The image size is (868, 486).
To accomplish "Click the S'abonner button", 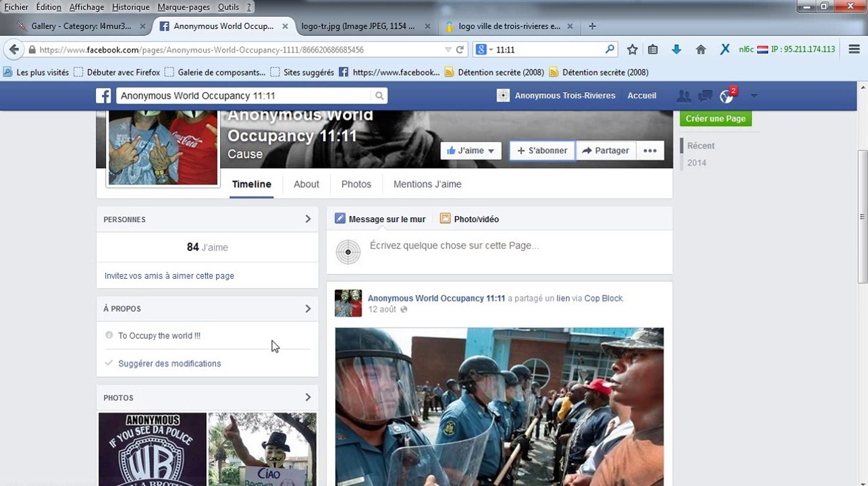I will [x=542, y=151].
